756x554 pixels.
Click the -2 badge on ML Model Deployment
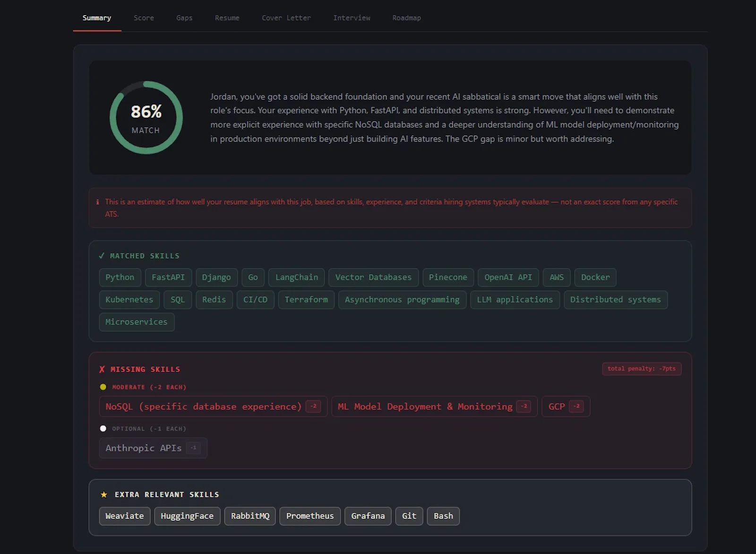click(x=524, y=407)
